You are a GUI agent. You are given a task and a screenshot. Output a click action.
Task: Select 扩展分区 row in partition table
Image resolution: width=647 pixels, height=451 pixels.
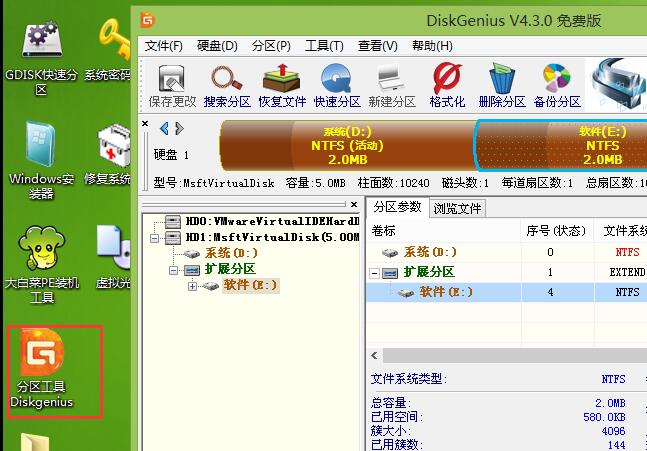[507, 272]
